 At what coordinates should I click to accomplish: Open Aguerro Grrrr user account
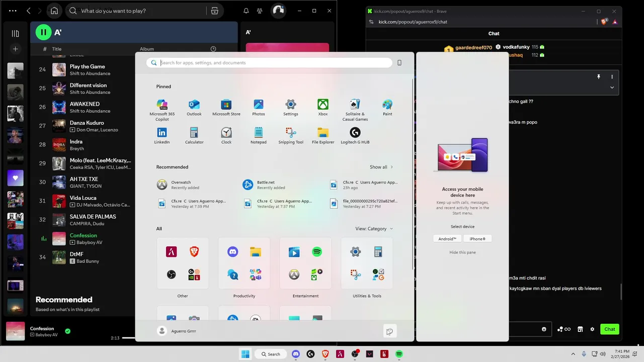[x=177, y=331]
